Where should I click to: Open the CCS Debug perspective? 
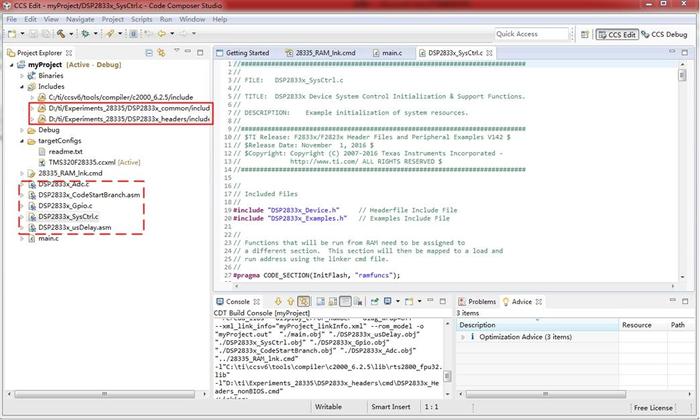(x=664, y=34)
